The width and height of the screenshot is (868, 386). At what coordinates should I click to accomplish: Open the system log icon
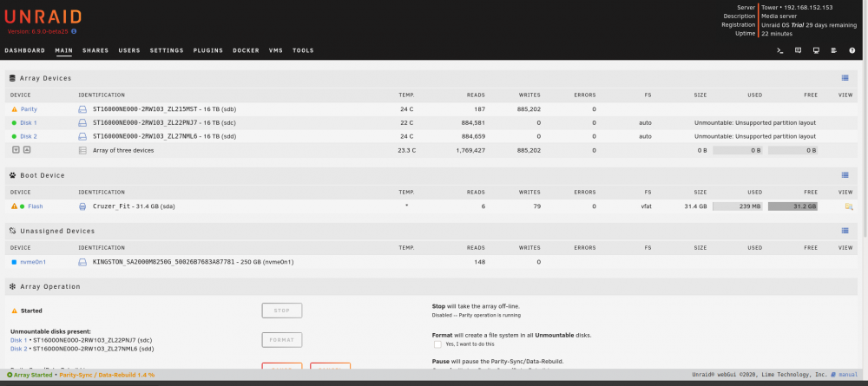click(833, 50)
